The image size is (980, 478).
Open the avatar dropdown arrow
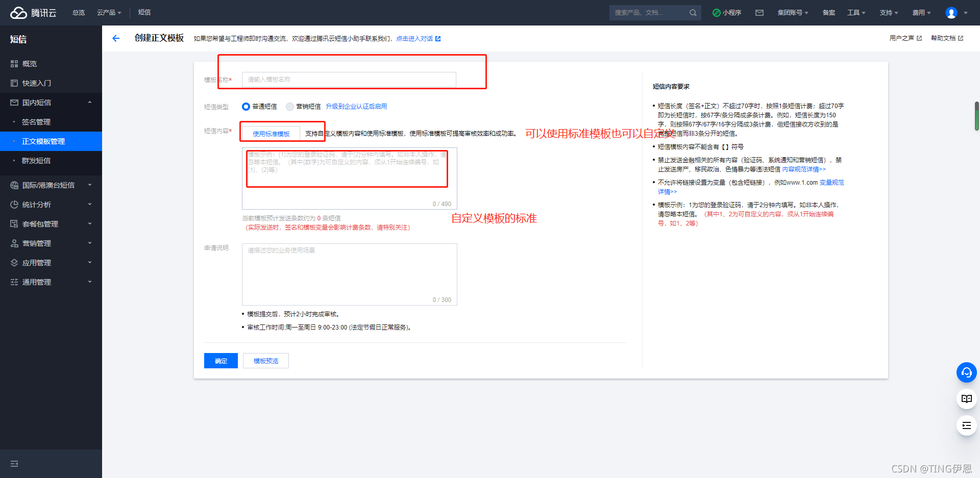pos(966,13)
